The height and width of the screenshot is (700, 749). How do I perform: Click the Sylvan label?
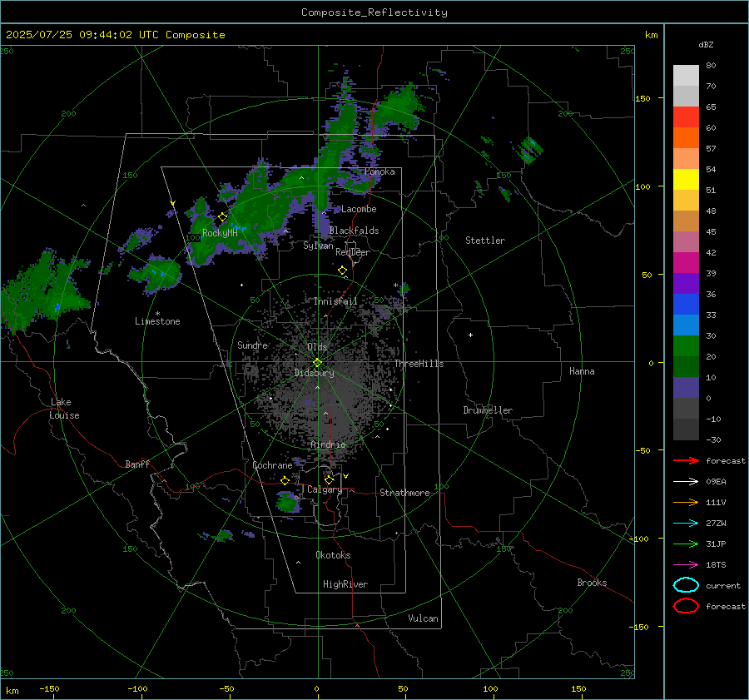point(318,246)
